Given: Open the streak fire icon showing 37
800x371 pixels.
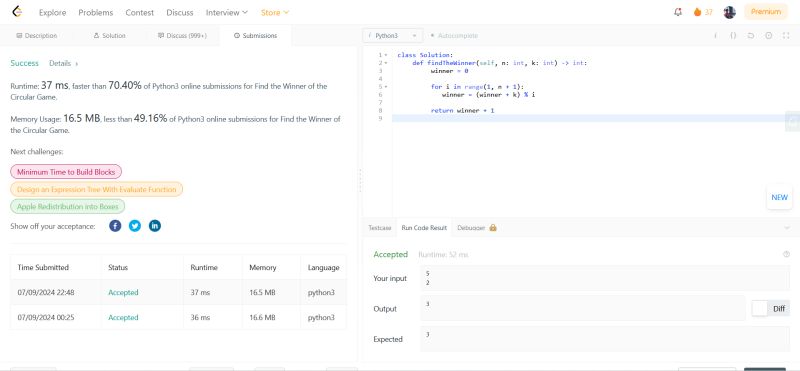Looking at the screenshot, I should click(x=703, y=12).
